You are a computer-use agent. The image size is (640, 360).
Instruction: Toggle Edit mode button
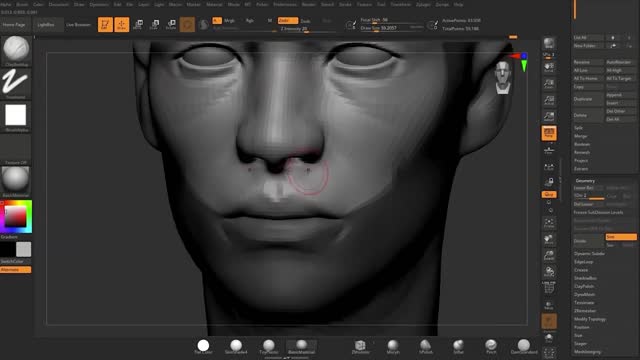[x=105, y=24]
